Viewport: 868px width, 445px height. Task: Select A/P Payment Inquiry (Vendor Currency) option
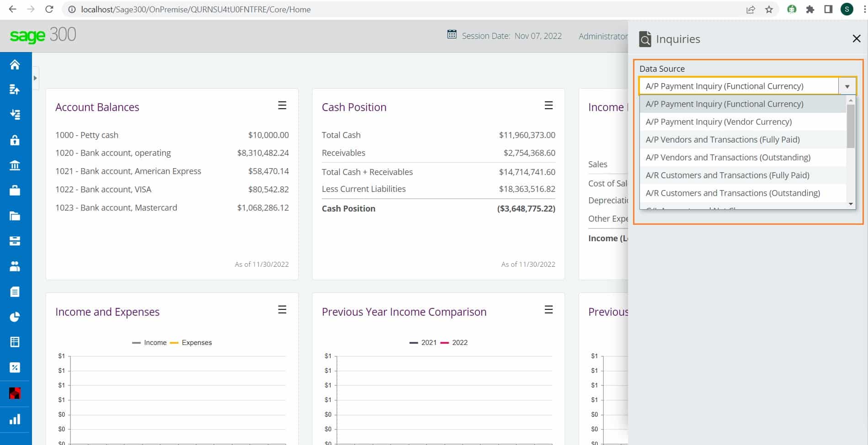(743, 122)
